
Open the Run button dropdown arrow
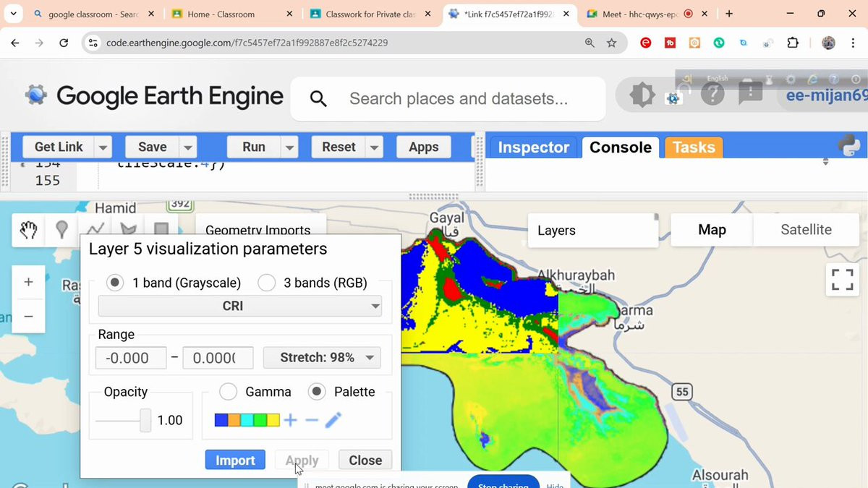pos(289,147)
